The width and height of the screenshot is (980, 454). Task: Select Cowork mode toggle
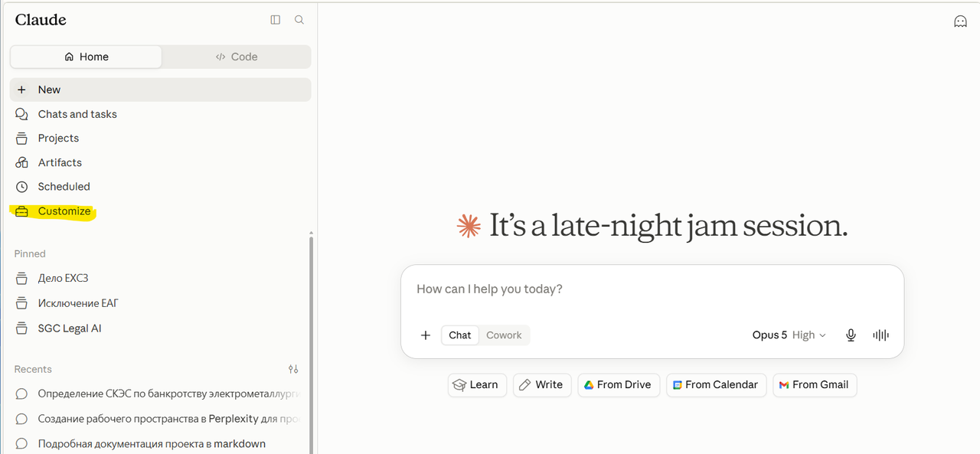[504, 335]
